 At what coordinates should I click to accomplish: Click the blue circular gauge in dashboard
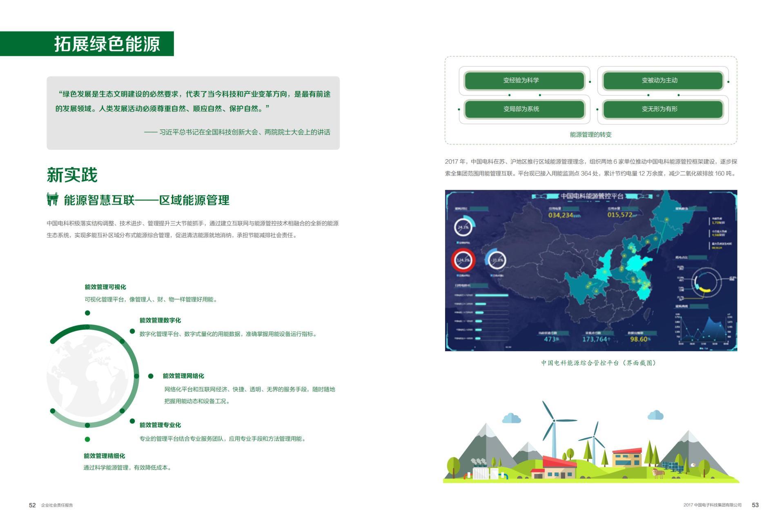tap(496, 260)
